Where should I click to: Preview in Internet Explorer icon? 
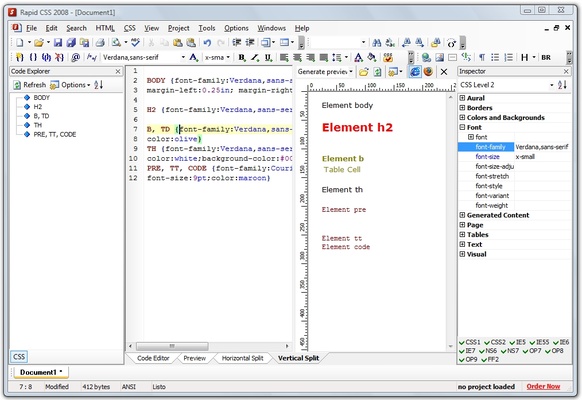[x=415, y=72]
